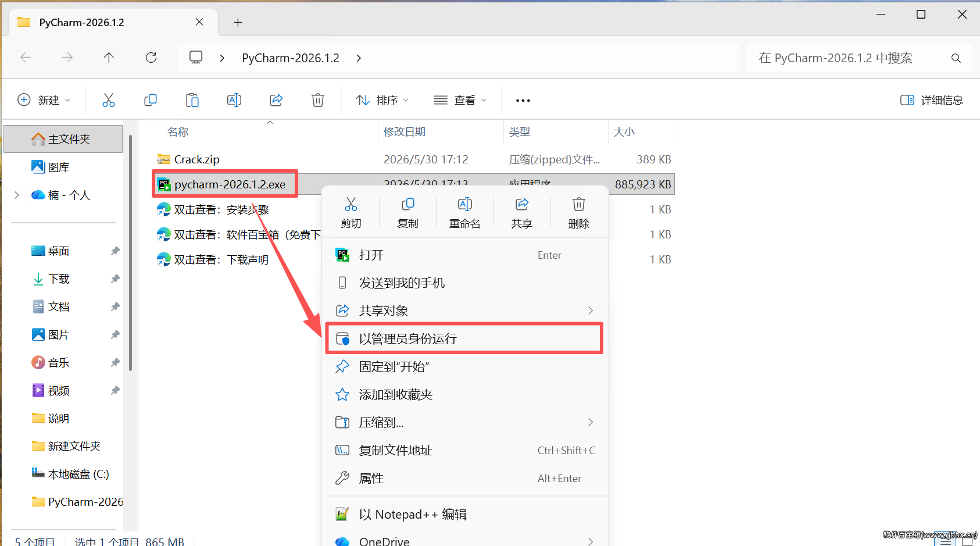Expand the 楠 - 个人 OneDrive tree node
Image resolution: width=980 pixels, height=546 pixels.
point(17,195)
